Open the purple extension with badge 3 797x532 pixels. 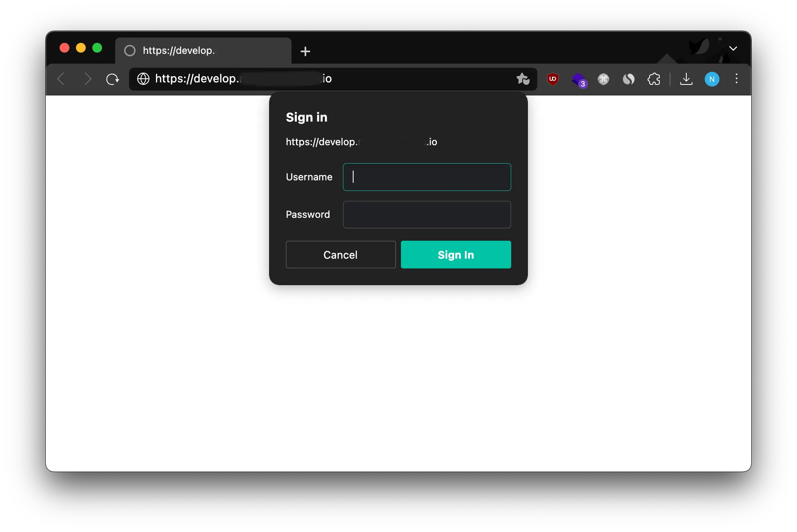pos(579,80)
